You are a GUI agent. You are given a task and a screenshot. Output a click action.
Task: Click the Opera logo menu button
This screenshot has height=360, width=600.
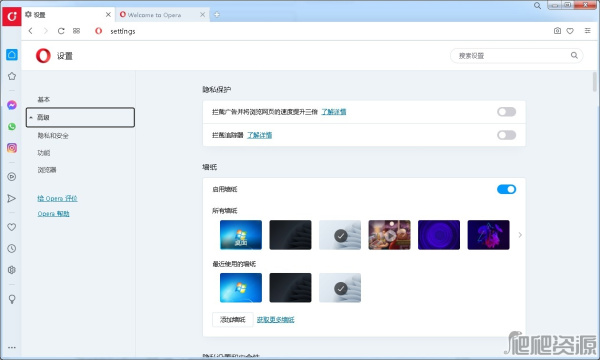coord(11,16)
